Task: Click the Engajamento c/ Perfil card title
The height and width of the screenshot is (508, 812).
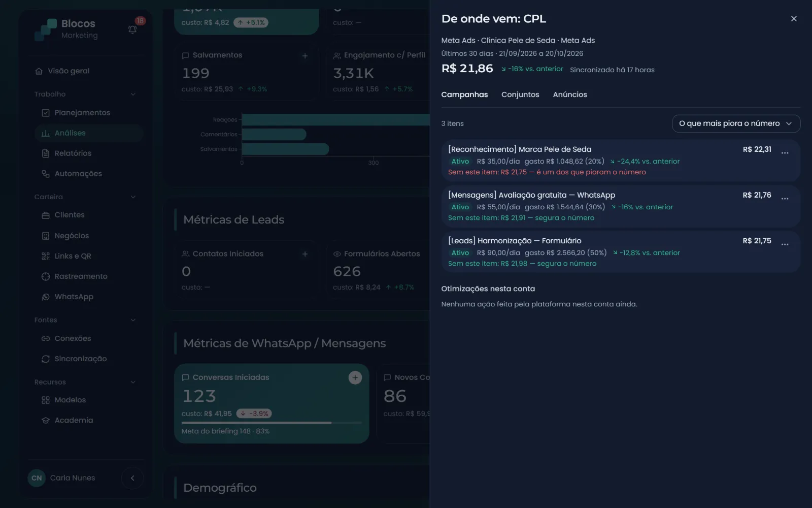Action: pyautogui.click(x=384, y=55)
